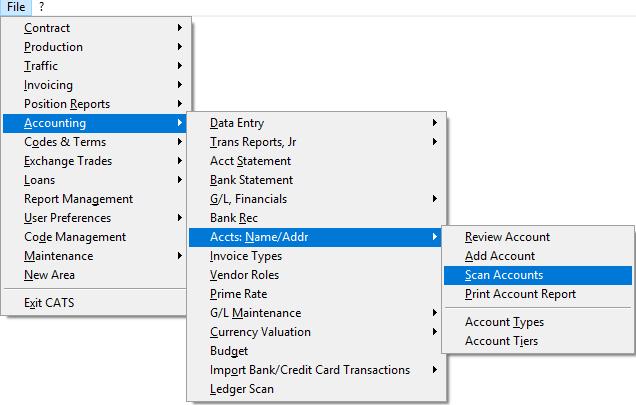Image resolution: width=636 pixels, height=405 pixels.
Task: Choose Review Account
Action: pos(538,237)
